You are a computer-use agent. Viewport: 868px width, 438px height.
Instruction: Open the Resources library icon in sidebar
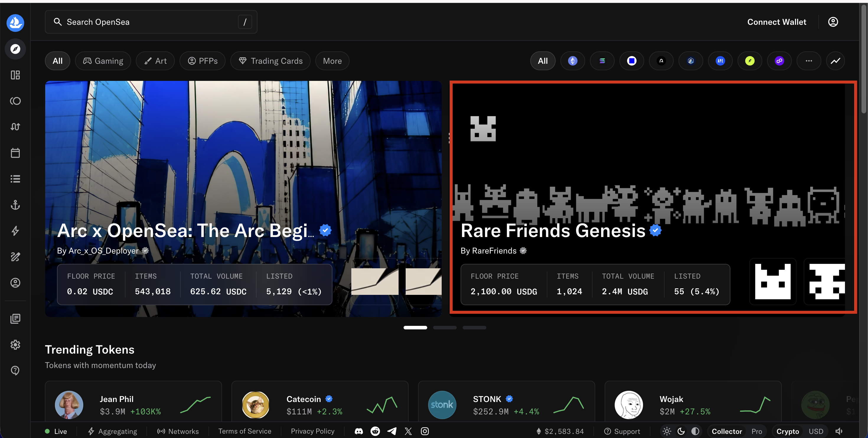pos(15,318)
